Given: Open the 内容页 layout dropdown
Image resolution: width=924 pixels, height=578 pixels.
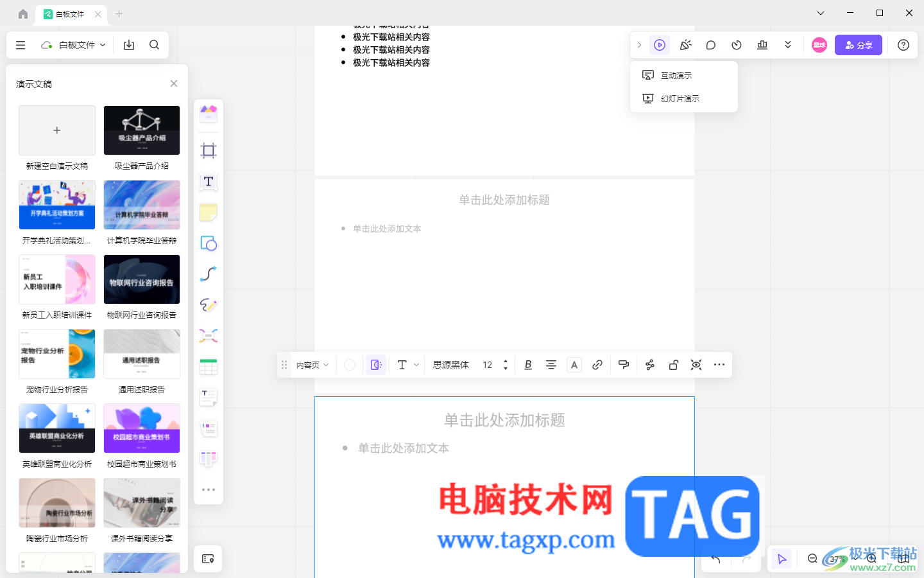Looking at the screenshot, I should point(312,365).
